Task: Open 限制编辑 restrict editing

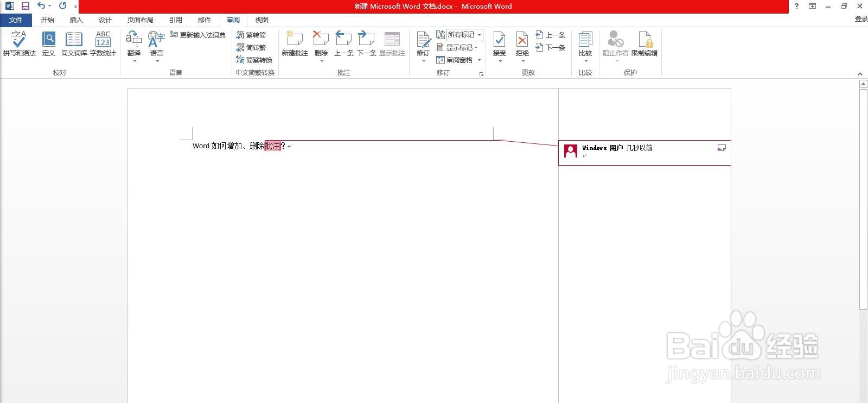Action: tap(644, 43)
